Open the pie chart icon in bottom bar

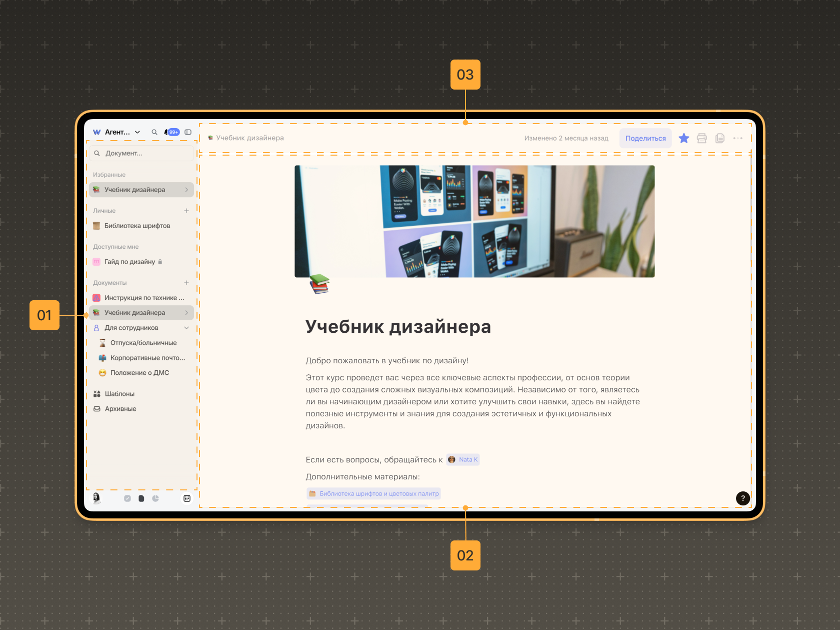tap(155, 498)
